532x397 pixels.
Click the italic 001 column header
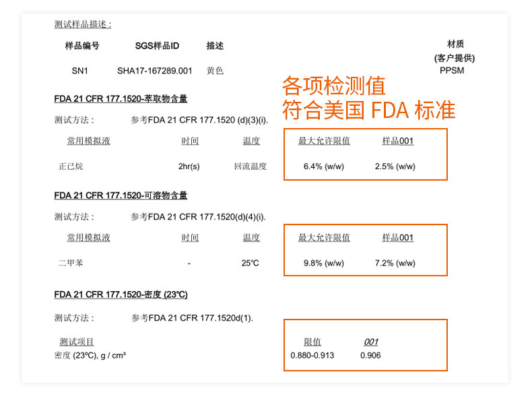(x=371, y=342)
